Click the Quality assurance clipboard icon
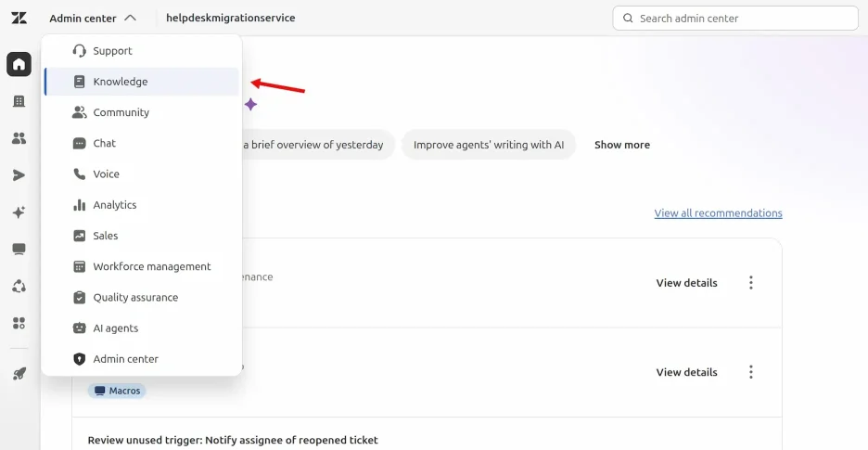Screen dimensions: 868x450 79,298
